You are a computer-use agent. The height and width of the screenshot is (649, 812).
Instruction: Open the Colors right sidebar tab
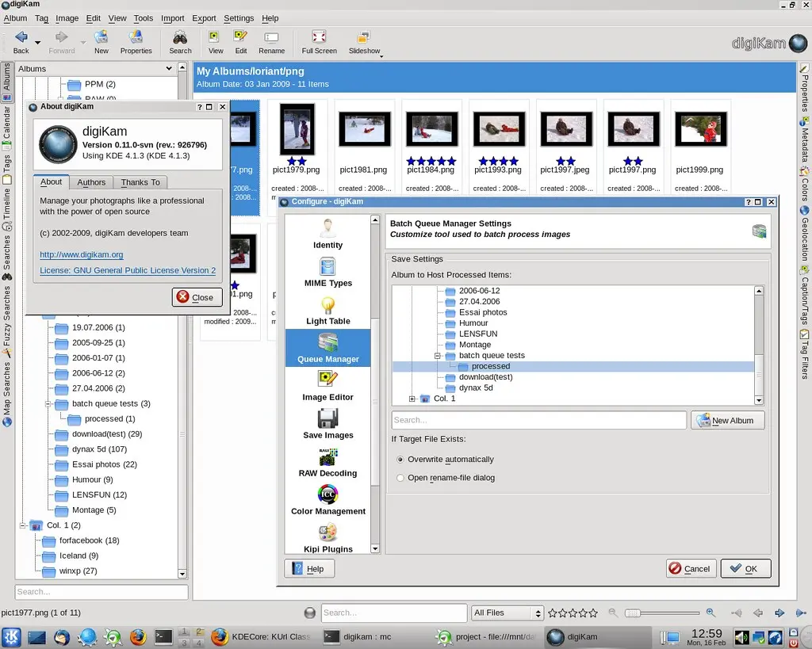tap(804, 184)
